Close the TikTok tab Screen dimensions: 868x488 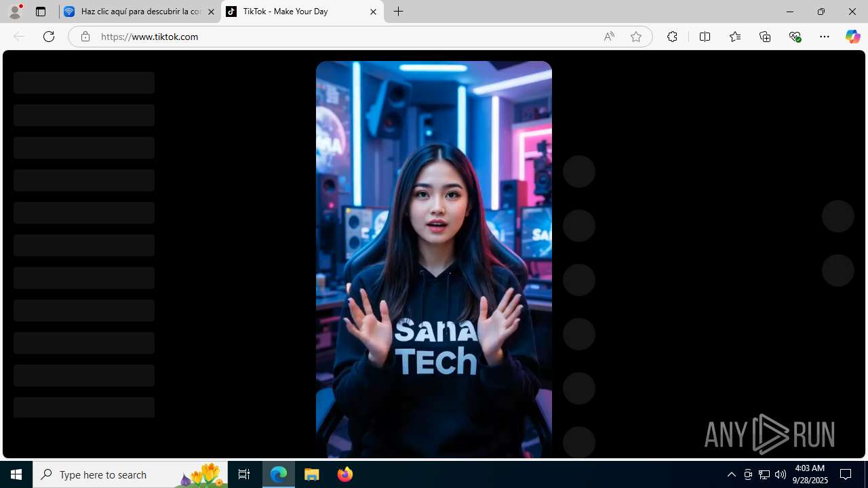coord(373,12)
